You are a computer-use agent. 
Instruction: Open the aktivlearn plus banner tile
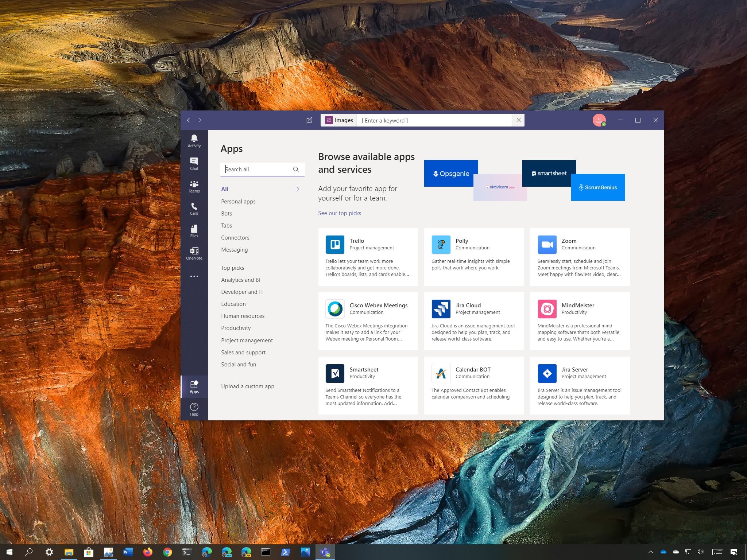click(500, 187)
